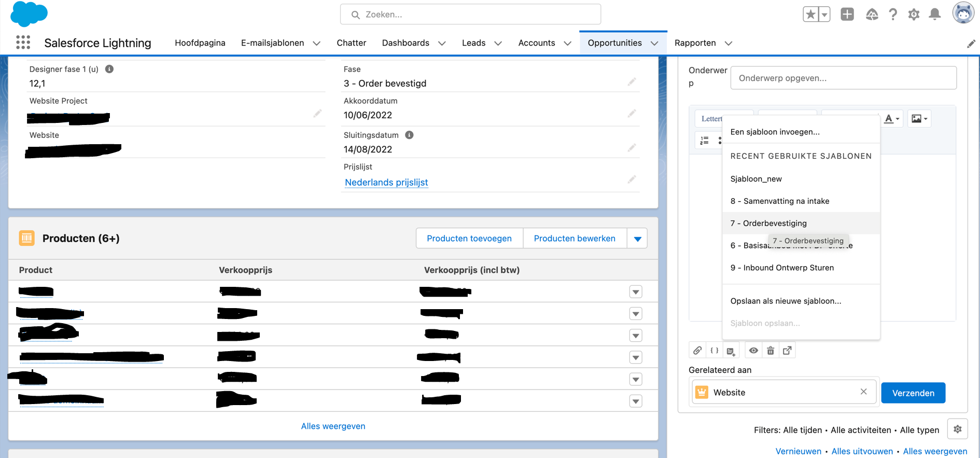Open the Help question mark icon
This screenshot has height=458, width=980.
pos(893,15)
